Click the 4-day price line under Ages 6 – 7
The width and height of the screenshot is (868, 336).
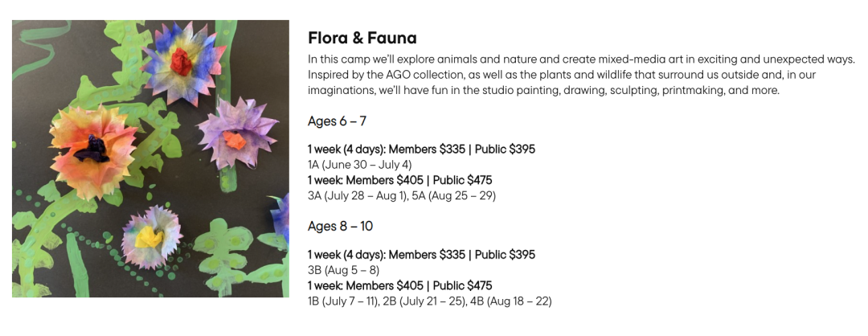[421, 149]
